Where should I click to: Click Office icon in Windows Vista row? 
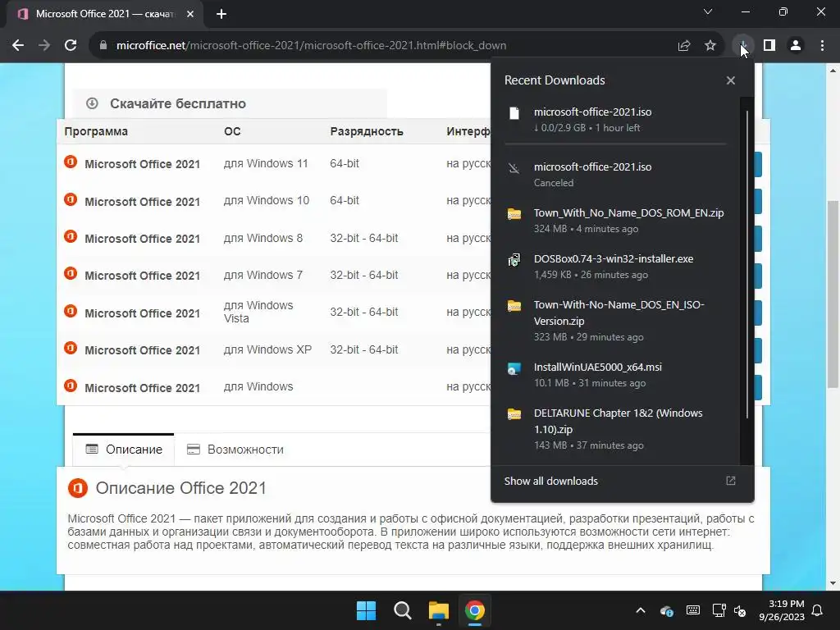[x=71, y=311]
